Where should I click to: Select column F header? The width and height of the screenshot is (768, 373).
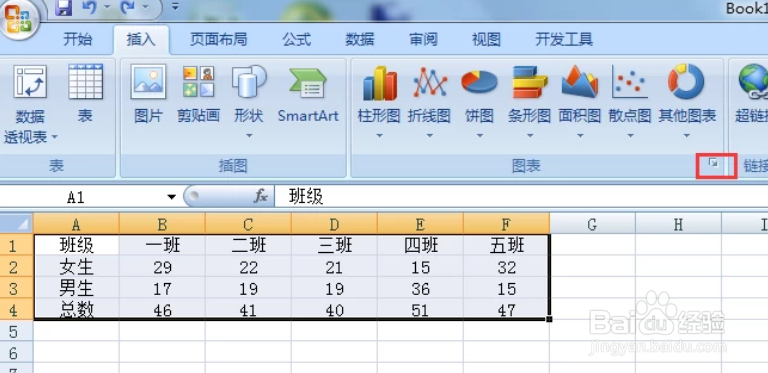point(506,224)
